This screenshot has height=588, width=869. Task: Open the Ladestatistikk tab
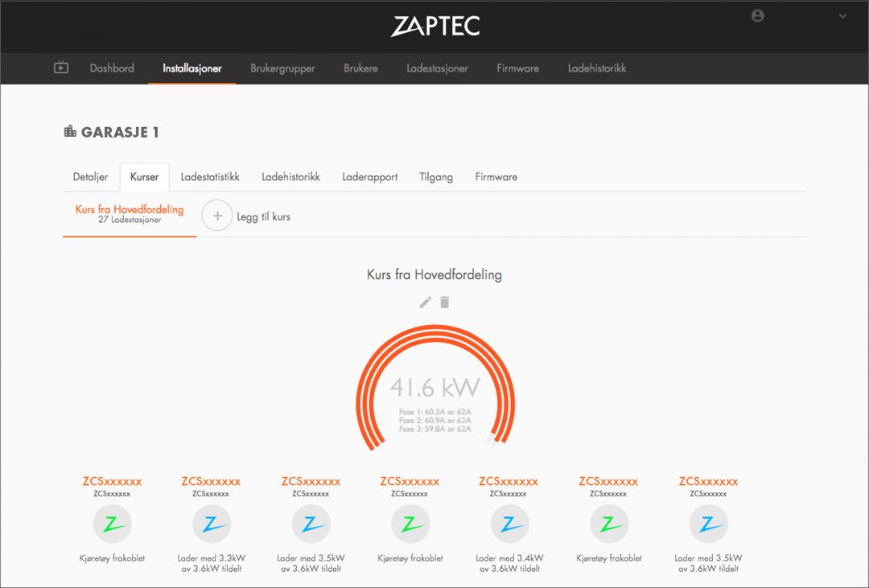pyautogui.click(x=210, y=177)
